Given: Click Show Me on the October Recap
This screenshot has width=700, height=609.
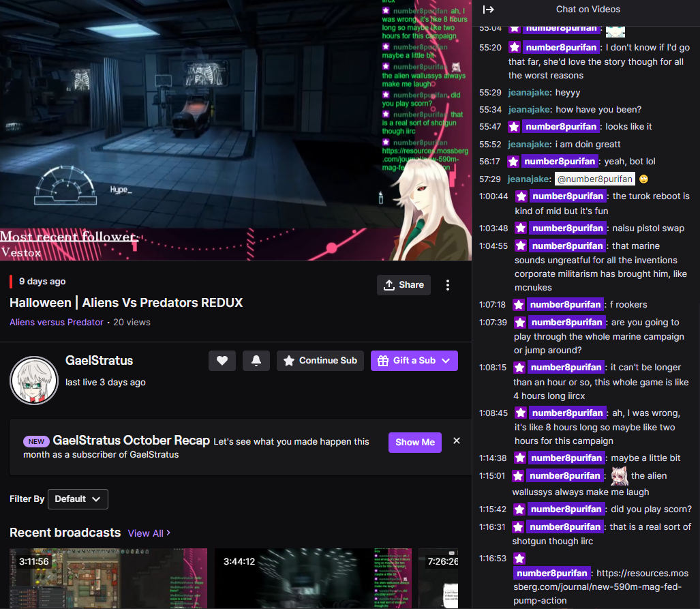Looking at the screenshot, I should click(x=414, y=443).
